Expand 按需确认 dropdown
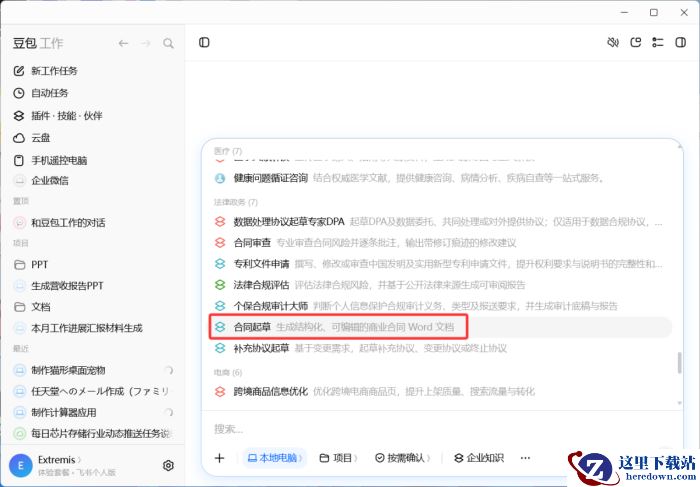Image resolution: width=700 pixels, height=487 pixels. pyautogui.click(x=403, y=458)
